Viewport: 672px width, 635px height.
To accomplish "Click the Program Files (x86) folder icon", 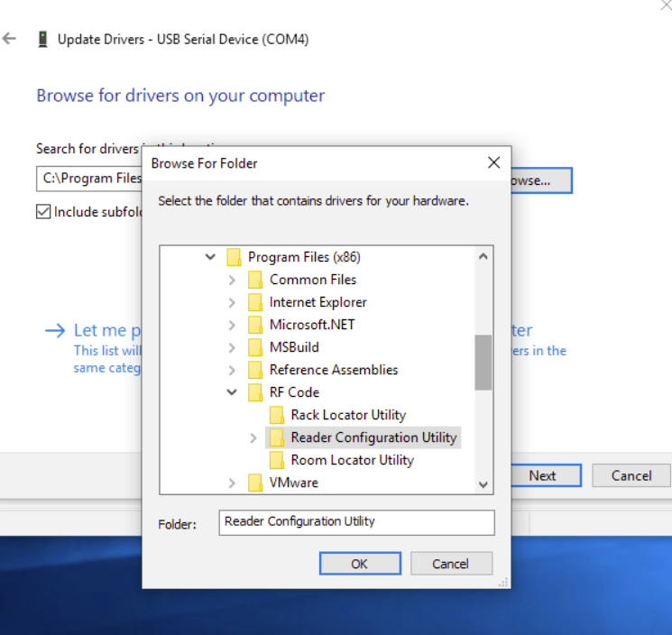I will [x=234, y=257].
